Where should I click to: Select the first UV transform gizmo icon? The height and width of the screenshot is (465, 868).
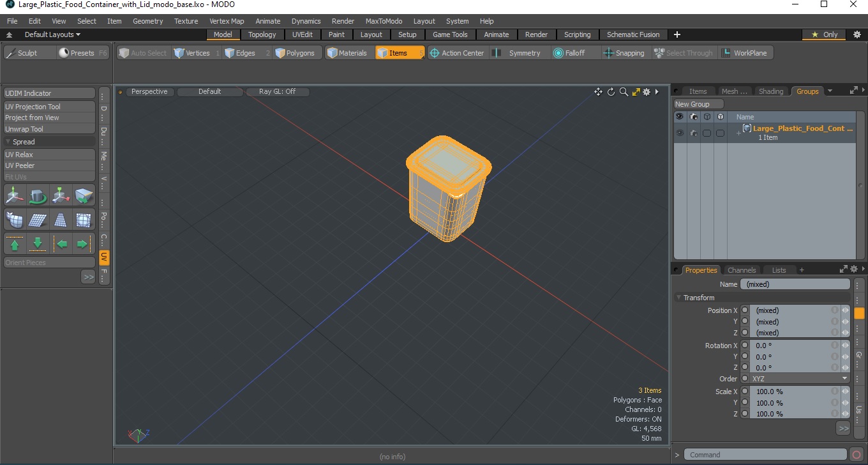pos(15,195)
